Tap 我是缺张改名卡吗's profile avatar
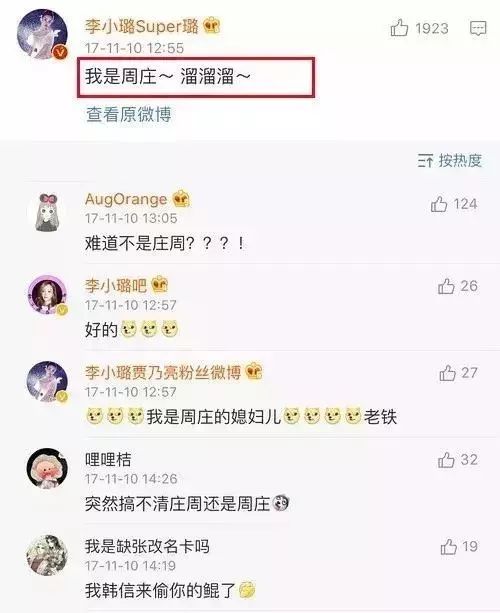Viewport: 500px width, 613px height. pyautogui.click(x=47, y=555)
